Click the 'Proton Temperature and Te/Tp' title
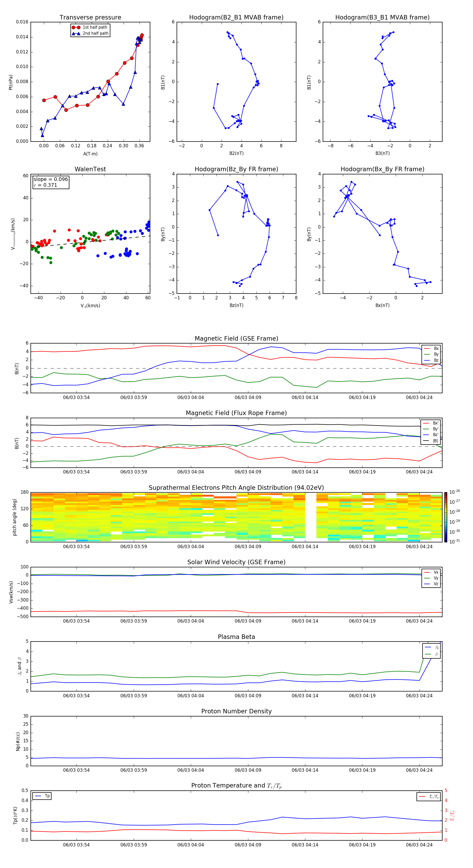 (236, 786)
